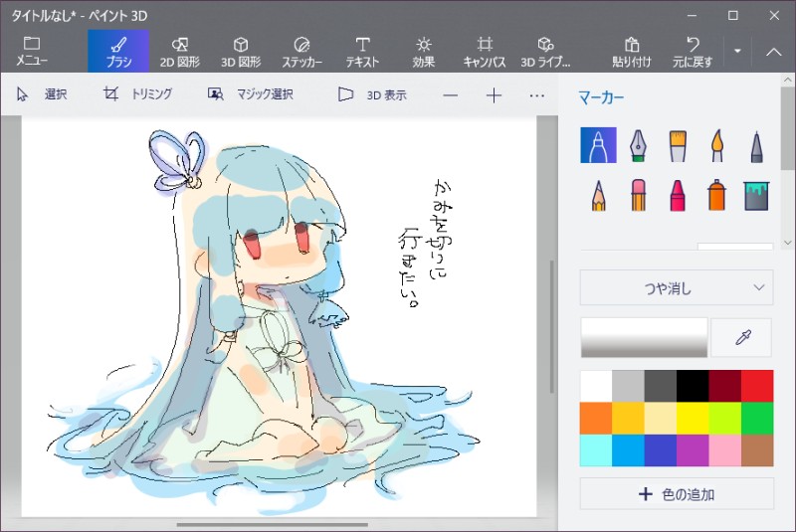Choose the bright red color swatch
The width and height of the screenshot is (796, 532).
pyautogui.click(x=757, y=386)
